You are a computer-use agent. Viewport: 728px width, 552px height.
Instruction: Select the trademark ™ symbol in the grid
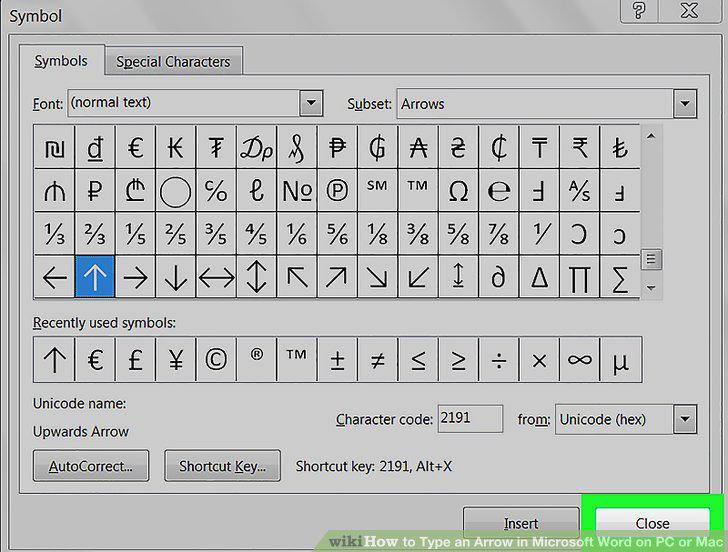(418, 190)
